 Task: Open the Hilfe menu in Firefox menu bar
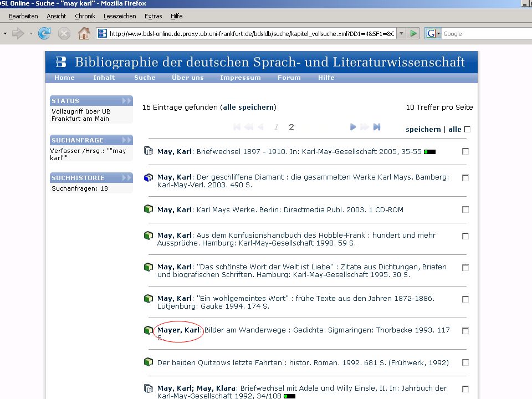[176, 16]
